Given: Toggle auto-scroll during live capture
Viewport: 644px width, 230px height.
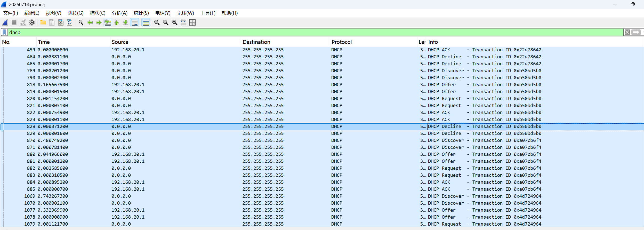Looking at the screenshot, I should [x=135, y=23].
